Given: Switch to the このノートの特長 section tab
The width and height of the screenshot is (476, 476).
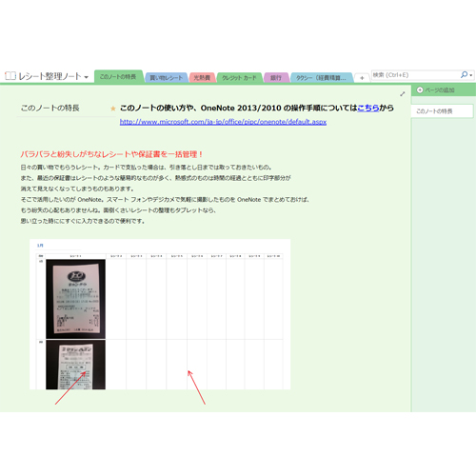Looking at the screenshot, I should pos(118,77).
